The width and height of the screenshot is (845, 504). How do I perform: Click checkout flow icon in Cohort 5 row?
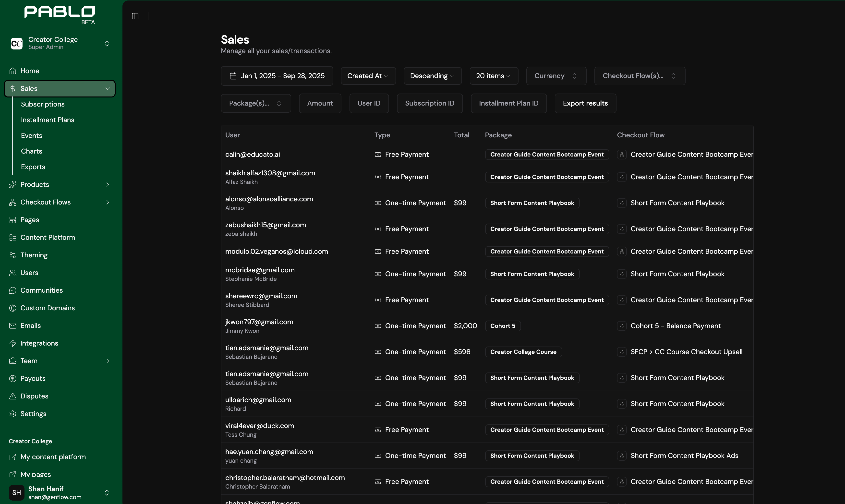click(622, 326)
